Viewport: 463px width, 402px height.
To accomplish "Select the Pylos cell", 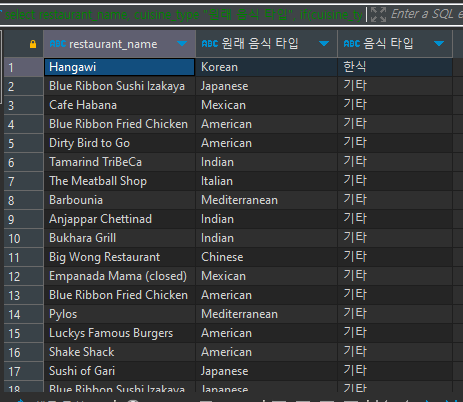I will [x=119, y=314].
